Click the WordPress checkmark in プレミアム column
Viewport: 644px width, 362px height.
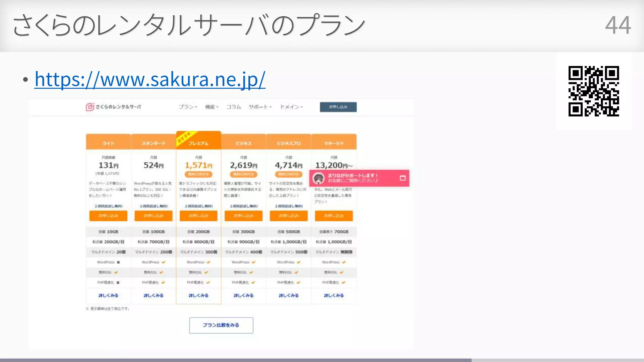pos(208,262)
